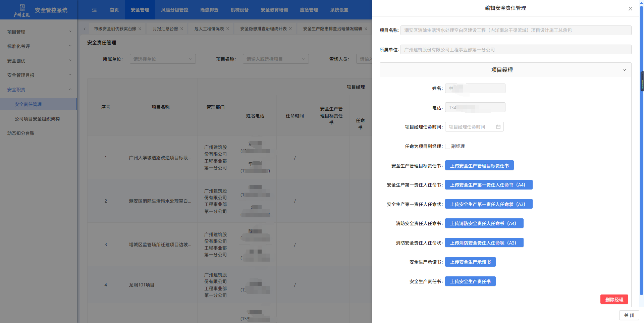This screenshot has width=644, height=323.
Task: Click the sidebar collapse hamburger icon
Action: coord(94,10)
